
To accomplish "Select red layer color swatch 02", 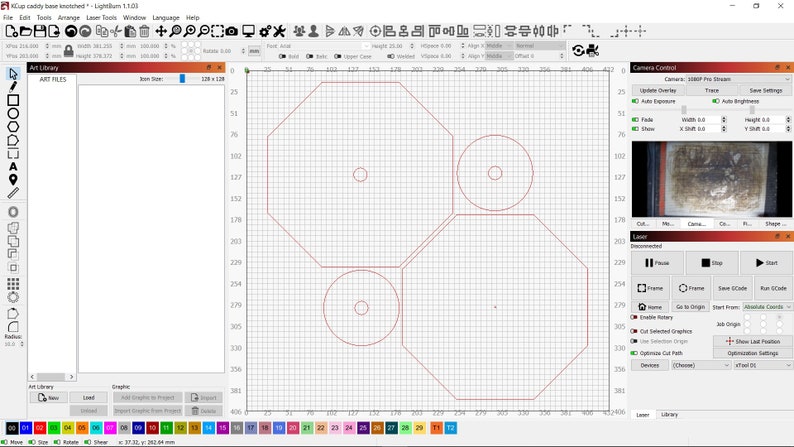I will 39,428.
